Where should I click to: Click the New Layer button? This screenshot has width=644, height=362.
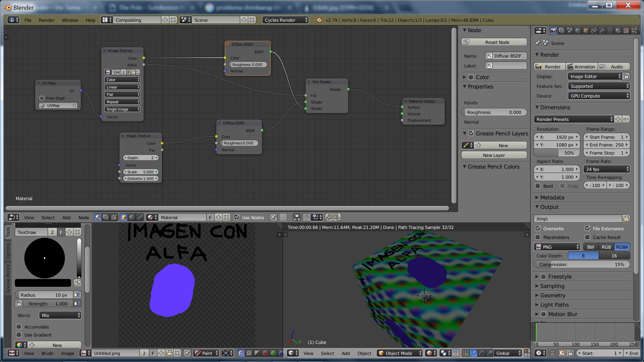point(494,155)
